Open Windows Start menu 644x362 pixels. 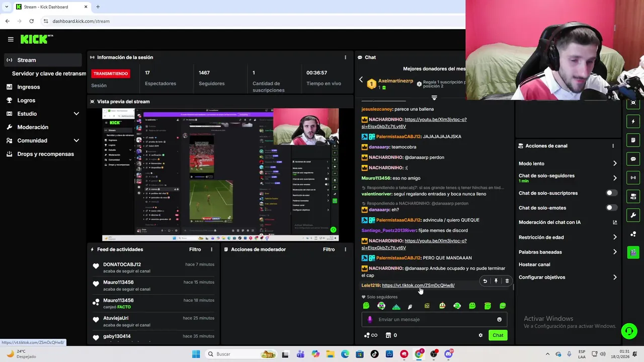coord(196,354)
